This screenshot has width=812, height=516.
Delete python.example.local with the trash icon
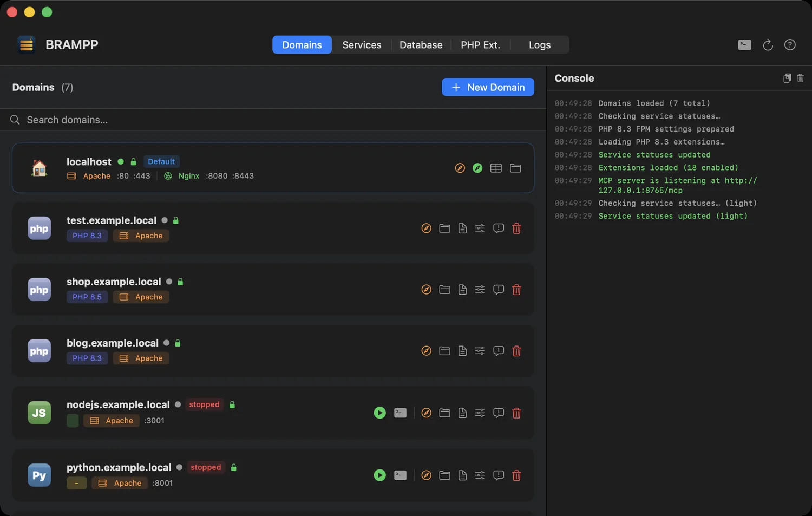click(516, 475)
